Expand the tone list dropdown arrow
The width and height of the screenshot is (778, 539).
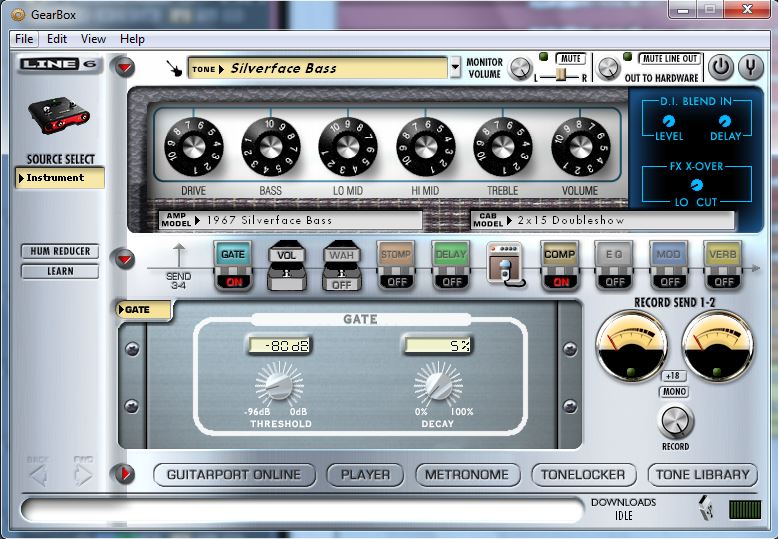tap(455, 68)
